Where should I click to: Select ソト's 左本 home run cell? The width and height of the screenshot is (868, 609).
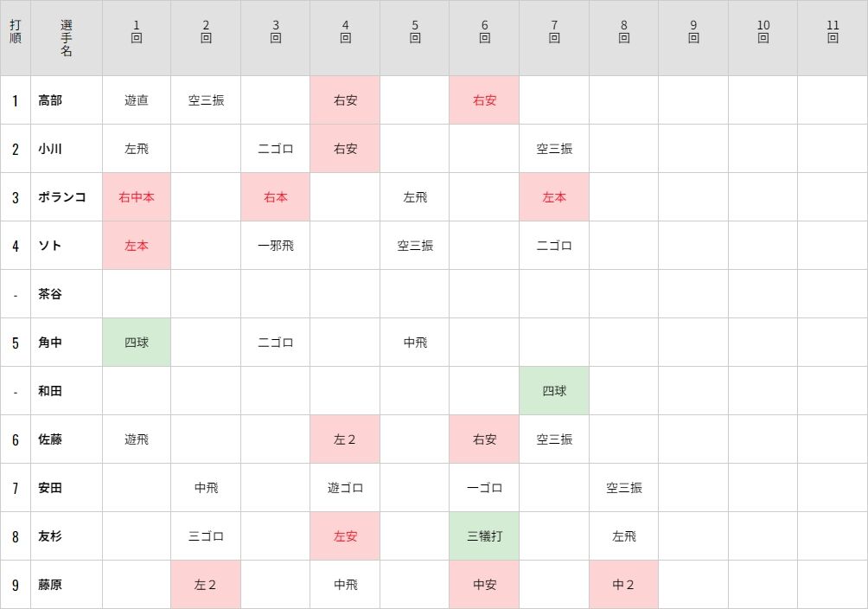coord(137,246)
